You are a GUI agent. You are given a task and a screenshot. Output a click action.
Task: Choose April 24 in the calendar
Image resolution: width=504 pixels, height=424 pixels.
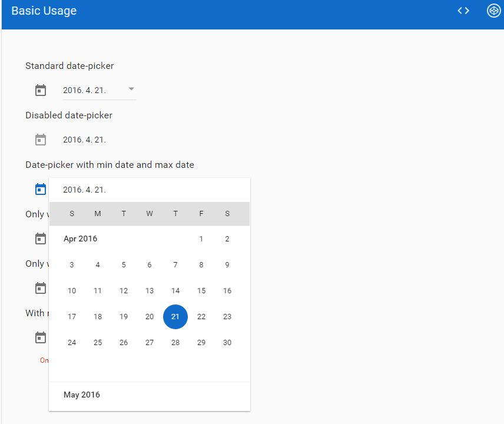click(x=72, y=343)
